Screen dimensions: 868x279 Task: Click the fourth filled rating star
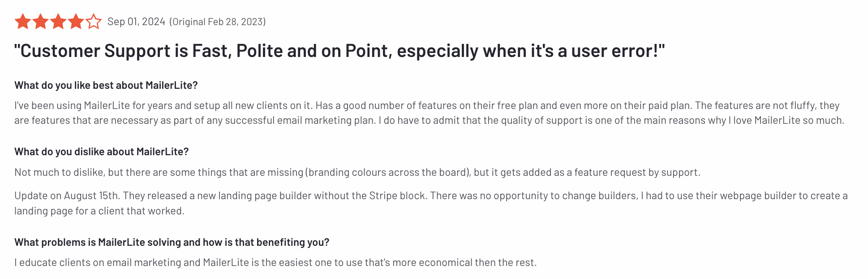tap(76, 22)
